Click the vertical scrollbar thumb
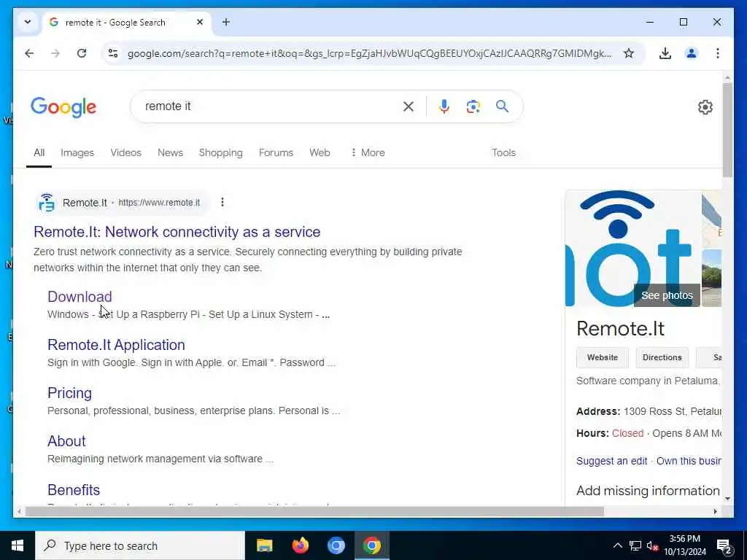The width and height of the screenshot is (747, 560). click(x=727, y=130)
